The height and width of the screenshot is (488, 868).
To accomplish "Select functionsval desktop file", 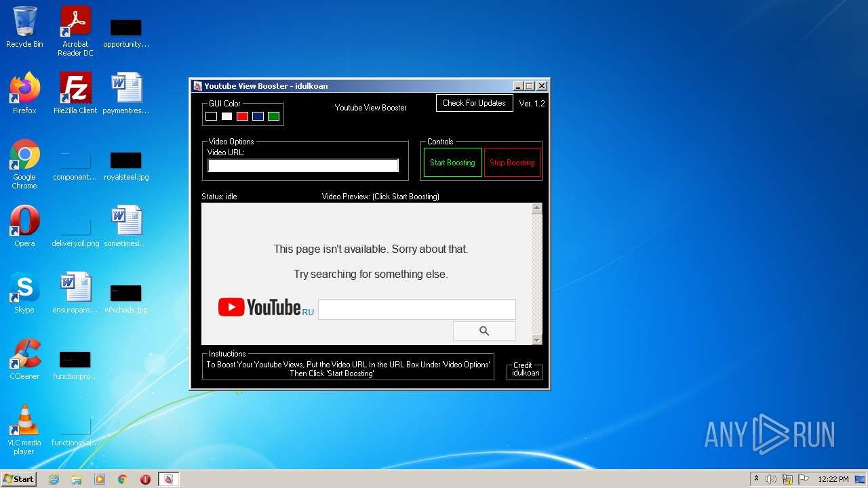I will click(x=75, y=432).
